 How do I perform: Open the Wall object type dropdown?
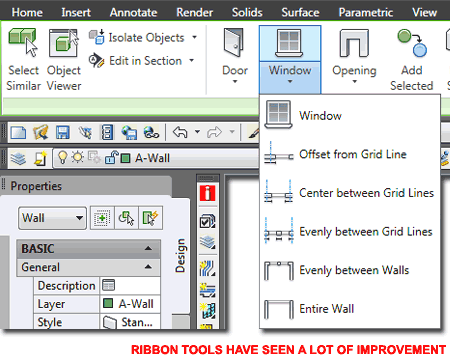pyautogui.click(x=52, y=218)
